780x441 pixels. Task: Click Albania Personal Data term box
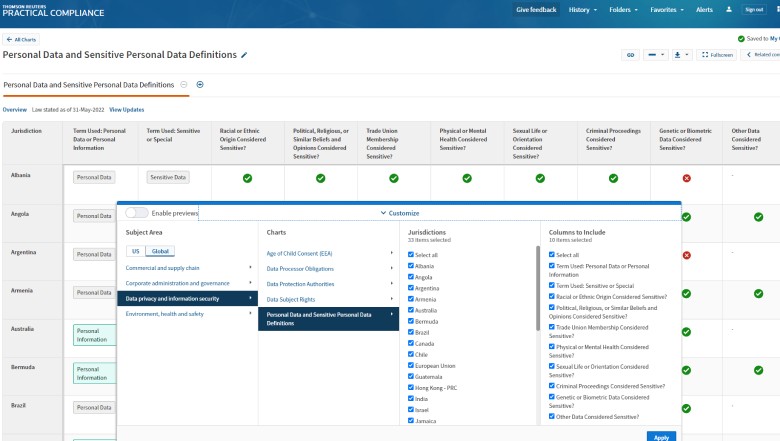[94, 177]
